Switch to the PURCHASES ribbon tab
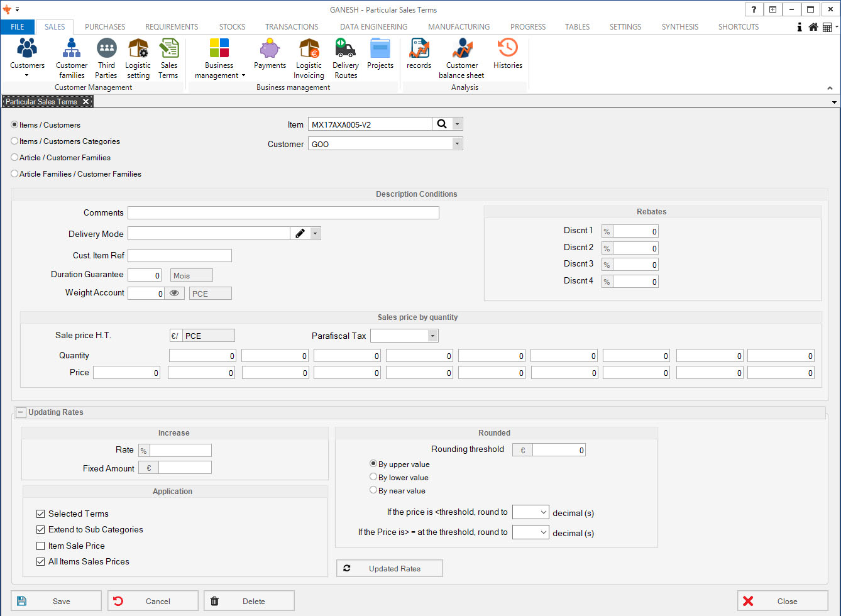This screenshot has width=841, height=616. tap(105, 27)
